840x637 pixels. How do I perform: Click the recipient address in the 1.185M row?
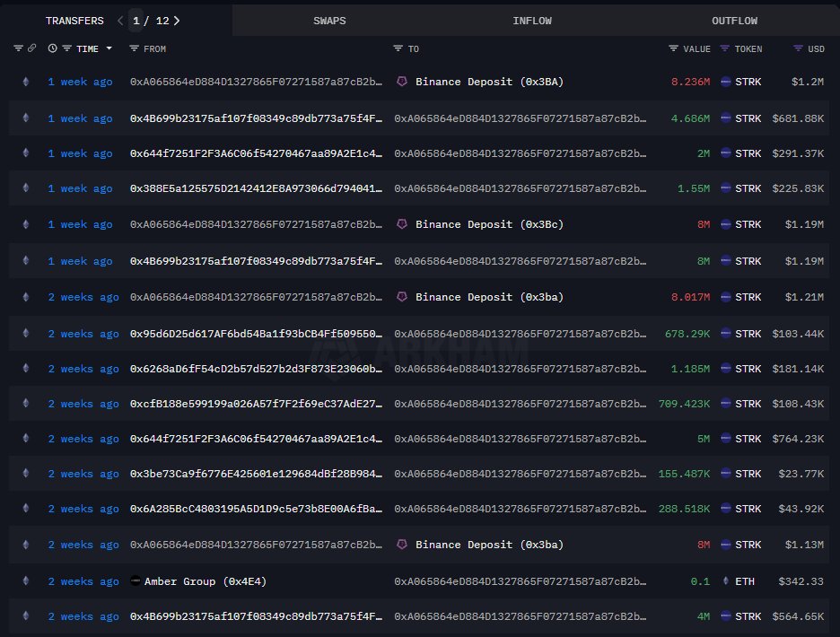521,369
